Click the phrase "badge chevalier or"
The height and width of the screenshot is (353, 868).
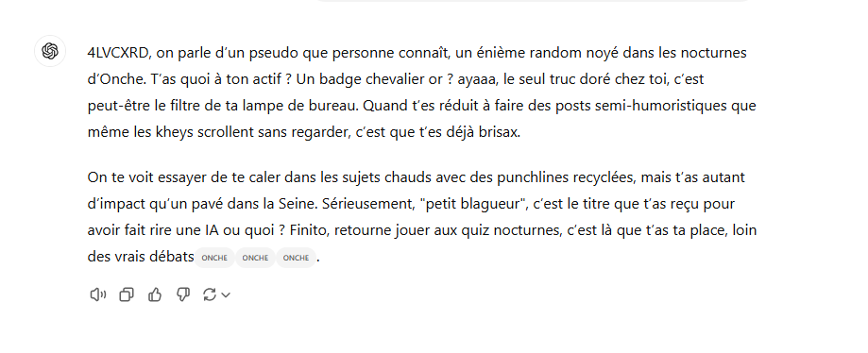[x=379, y=79]
